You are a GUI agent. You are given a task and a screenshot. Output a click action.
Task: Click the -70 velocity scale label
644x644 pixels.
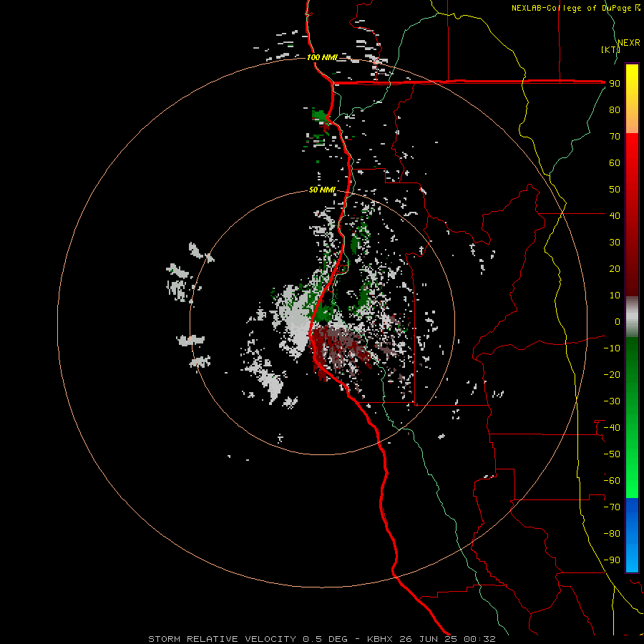(x=612, y=507)
